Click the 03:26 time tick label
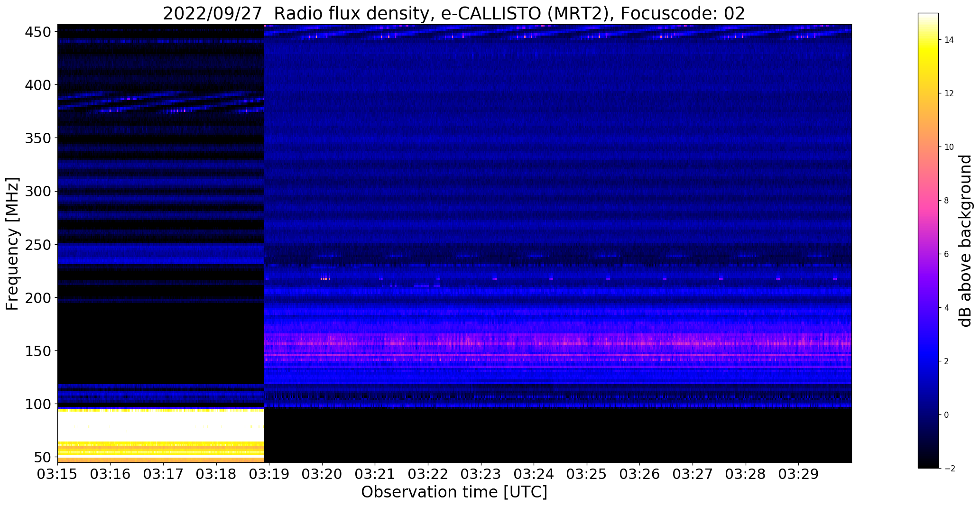 click(640, 474)
